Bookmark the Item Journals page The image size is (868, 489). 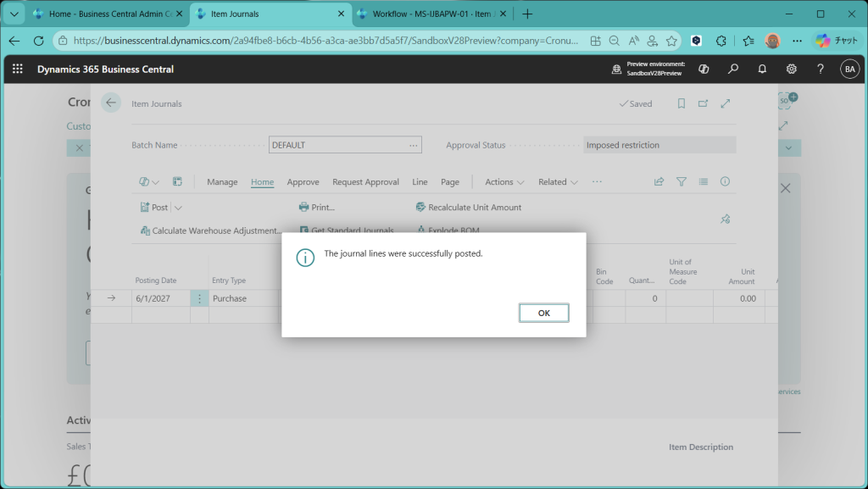point(681,103)
